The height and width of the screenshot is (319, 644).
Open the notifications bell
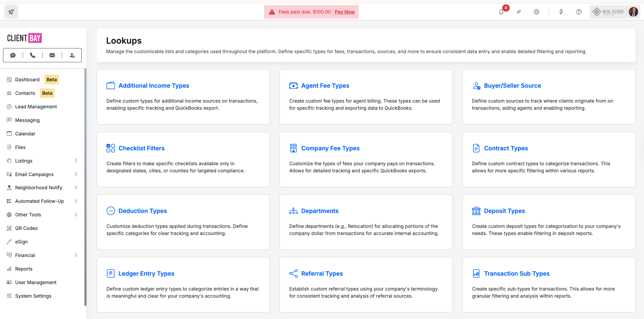point(501,12)
